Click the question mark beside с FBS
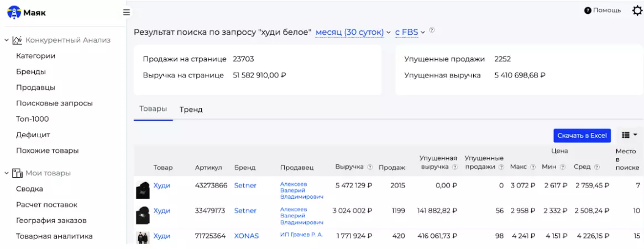Screen dimensions: 644x249 432,30
